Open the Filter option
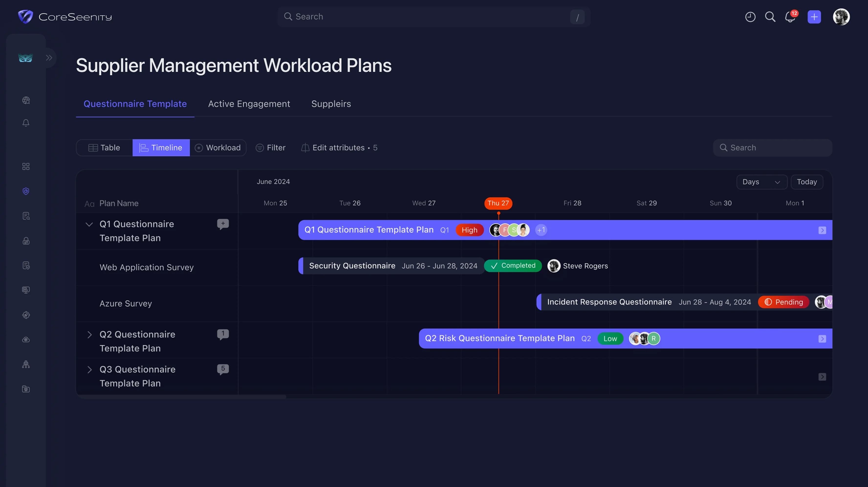Viewport: 868px width, 487px height. 271,148
